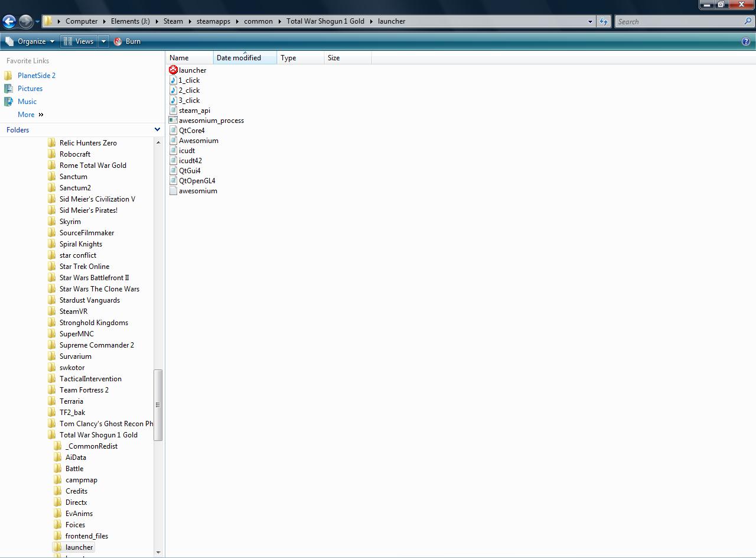
Task: Open Total War Shogun 1 Gold breadcrumb
Action: point(325,21)
